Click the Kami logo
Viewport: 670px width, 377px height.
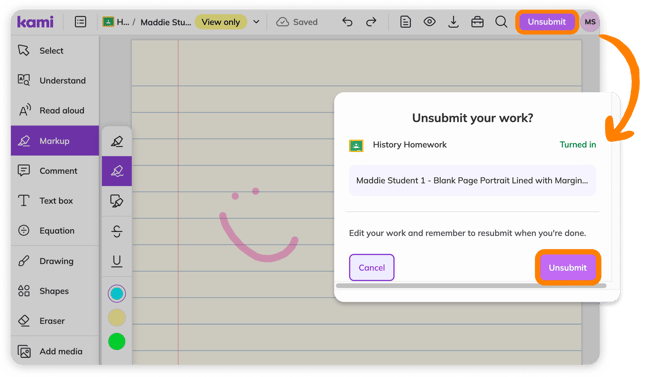[x=35, y=22]
